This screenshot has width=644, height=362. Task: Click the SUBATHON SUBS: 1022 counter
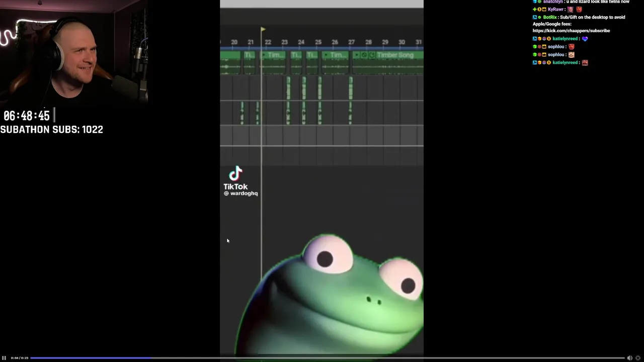[51, 130]
